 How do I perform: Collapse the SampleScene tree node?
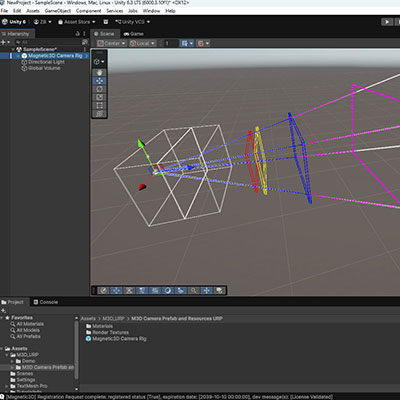click(x=13, y=49)
